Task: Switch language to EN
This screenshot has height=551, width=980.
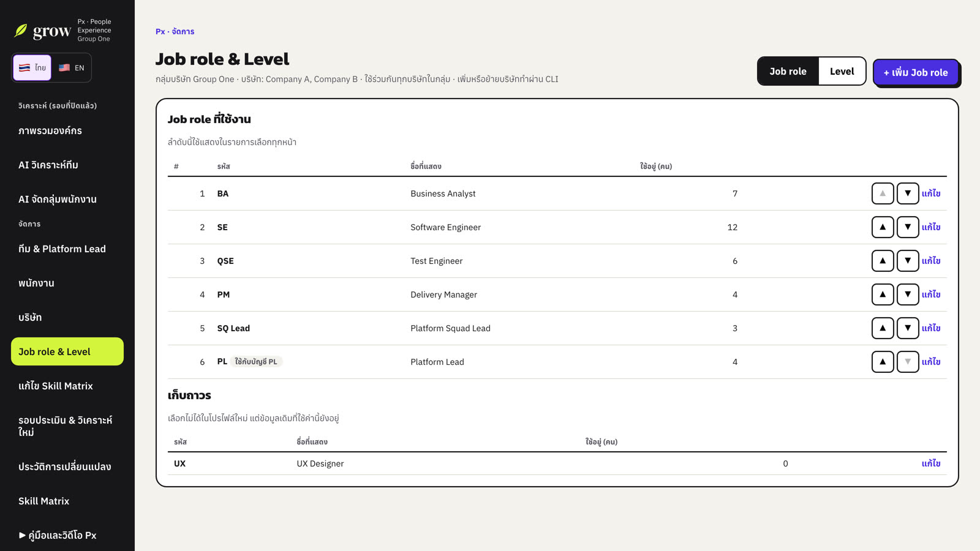Action: [72, 68]
